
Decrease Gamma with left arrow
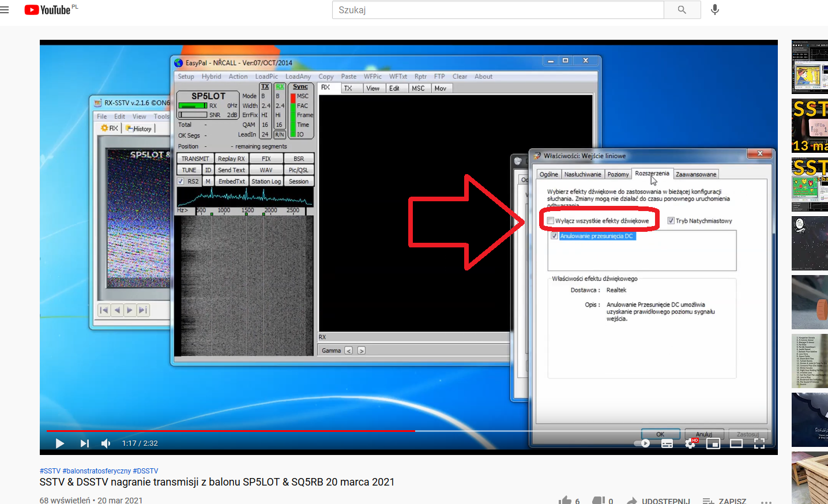tap(348, 351)
